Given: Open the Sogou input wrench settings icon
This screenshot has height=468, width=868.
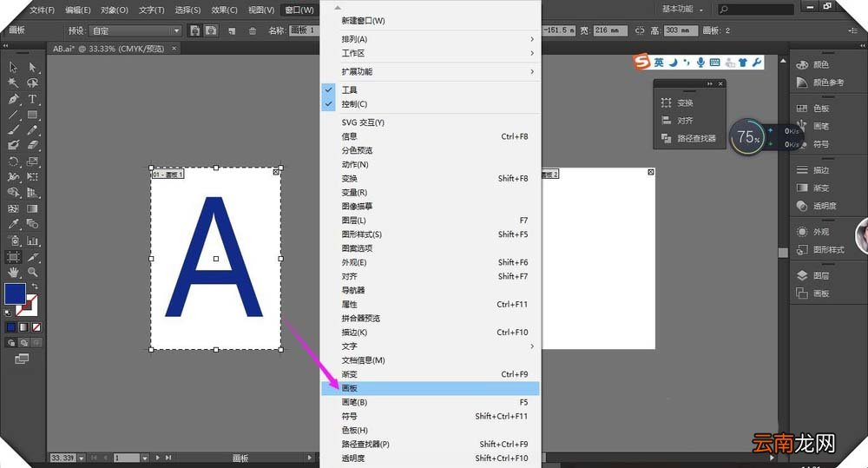Looking at the screenshot, I should coord(756,62).
